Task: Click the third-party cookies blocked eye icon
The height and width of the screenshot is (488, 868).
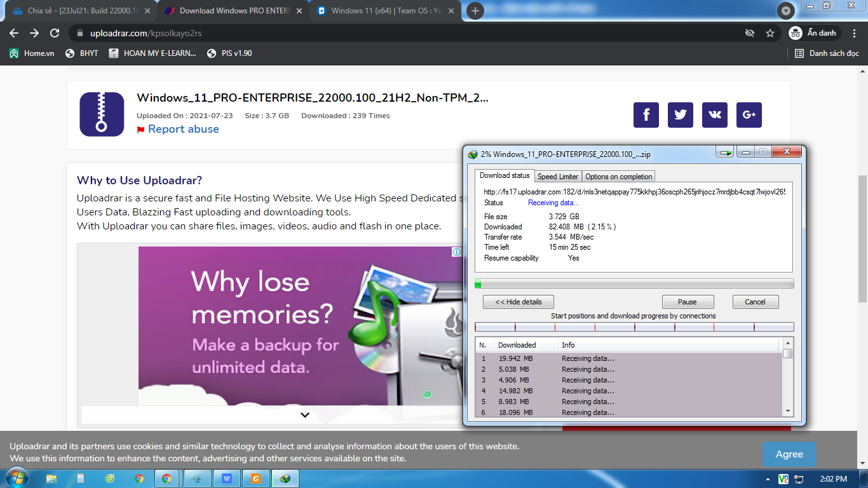Action: point(750,33)
